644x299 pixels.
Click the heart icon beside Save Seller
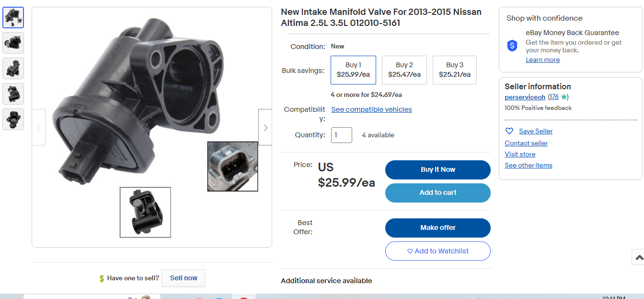coord(509,131)
